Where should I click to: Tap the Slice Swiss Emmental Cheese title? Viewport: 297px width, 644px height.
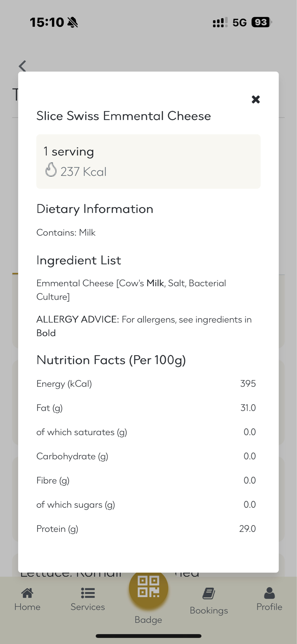(x=124, y=116)
